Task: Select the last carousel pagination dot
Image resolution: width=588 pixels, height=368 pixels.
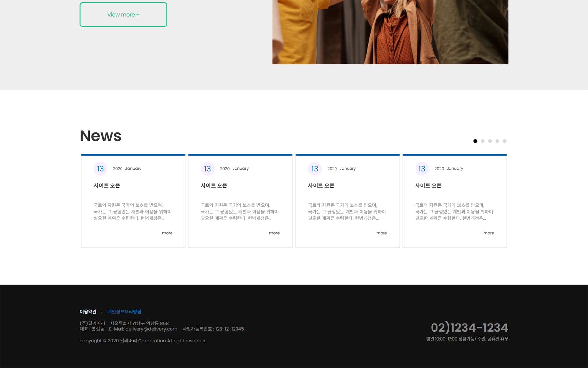Action: [505, 141]
